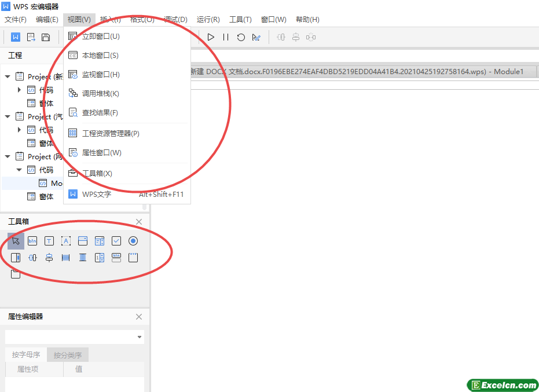
Task: Switch to the 按分类序 tab
Action: (x=68, y=355)
